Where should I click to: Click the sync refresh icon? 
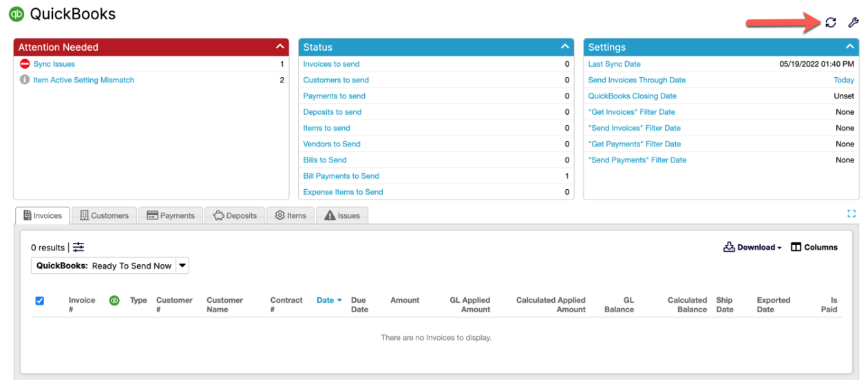(x=831, y=23)
